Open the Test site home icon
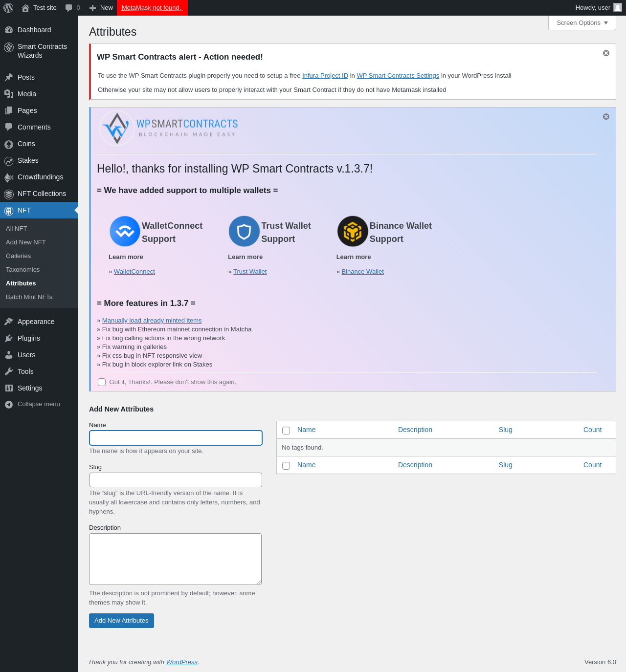The image size is (626, 672). click(x=25, y=8)
